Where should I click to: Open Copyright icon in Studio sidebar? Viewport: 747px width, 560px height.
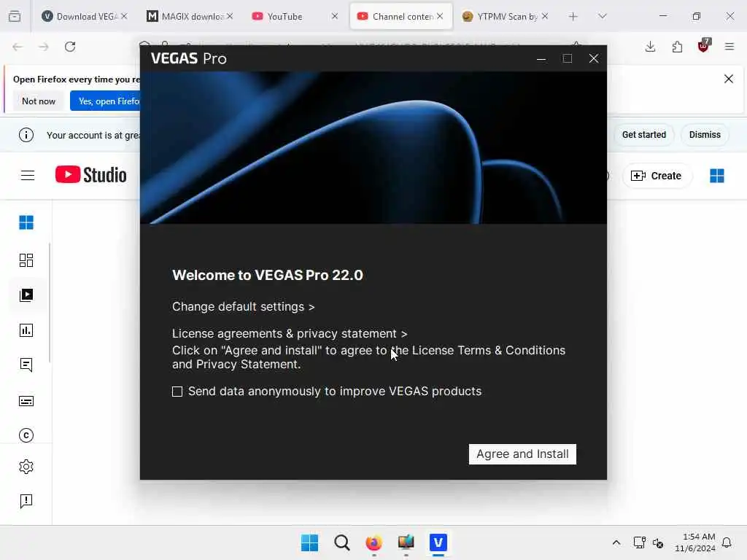26,435
